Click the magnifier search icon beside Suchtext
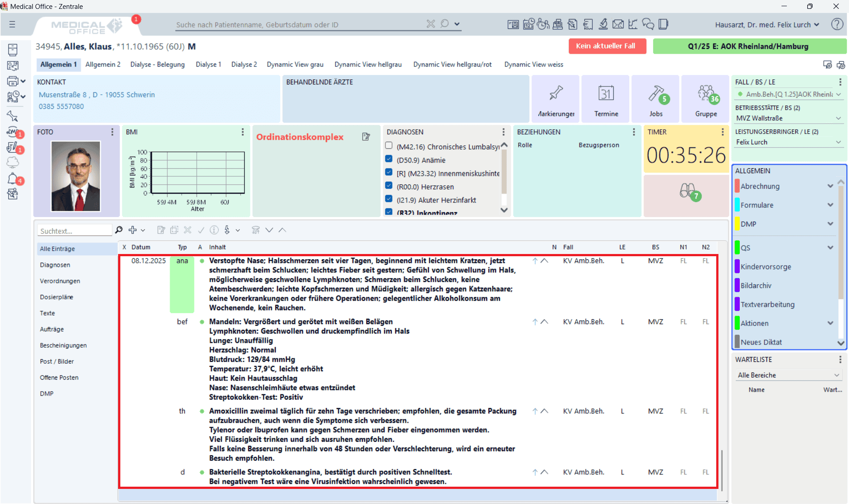 click(119, 230)
